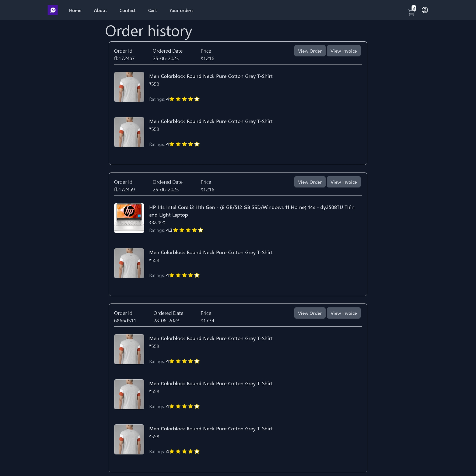This screenshot has height=476, width=476.
Task: Open the HP laptop product thumbnail
Action: (x=129, y=218)
